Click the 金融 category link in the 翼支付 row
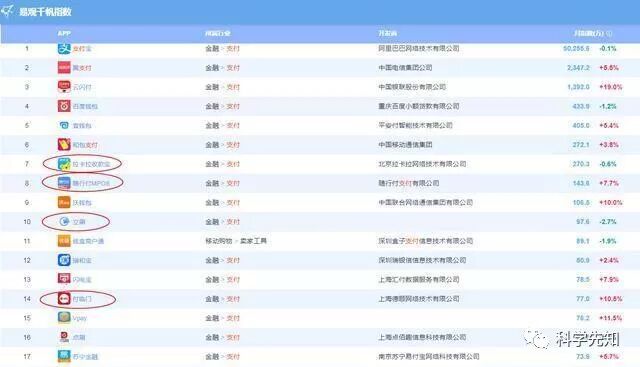This screenshot has width=640, height=367. 212,68
